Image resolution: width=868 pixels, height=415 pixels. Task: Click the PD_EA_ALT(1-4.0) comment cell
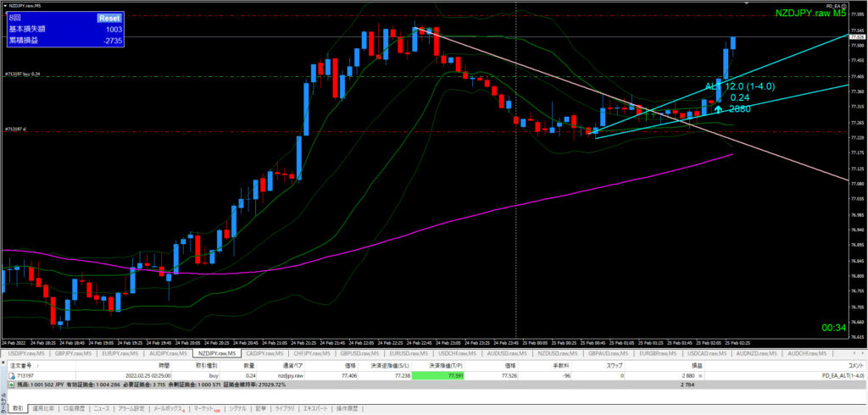[843, 375]
